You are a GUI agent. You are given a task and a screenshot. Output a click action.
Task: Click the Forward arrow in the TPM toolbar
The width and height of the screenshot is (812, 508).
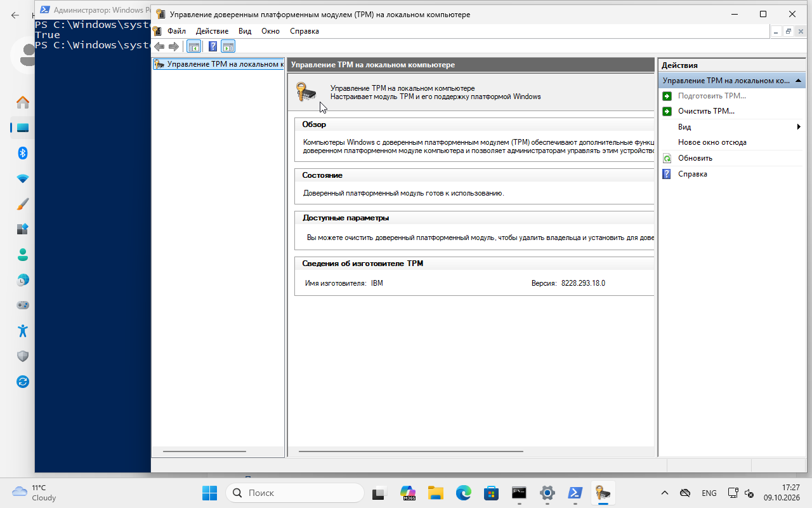click(x=173, y=46)
